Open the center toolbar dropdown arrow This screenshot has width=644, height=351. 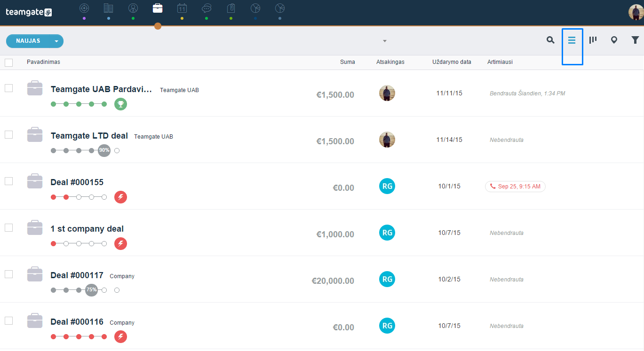[385, 41]
